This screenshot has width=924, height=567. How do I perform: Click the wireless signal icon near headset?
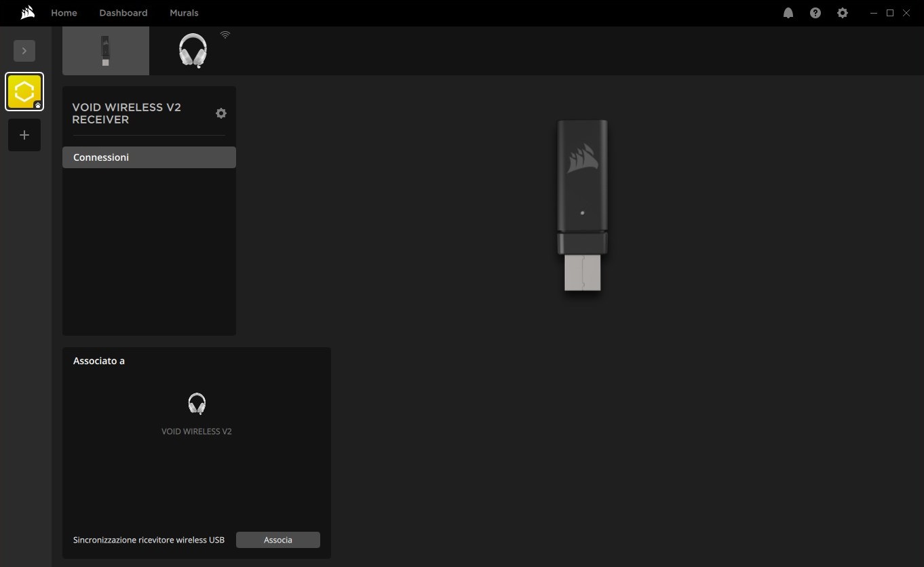225,35
